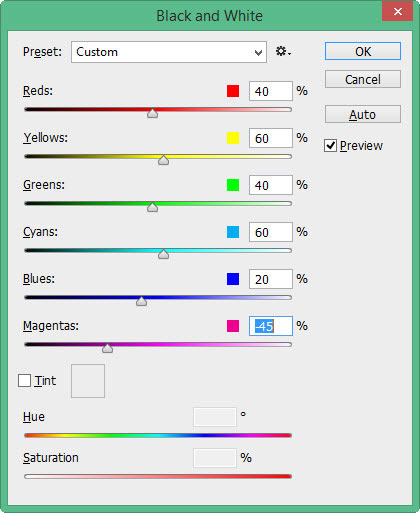Click into the Yellows percentage field

[x=271, y=138]
